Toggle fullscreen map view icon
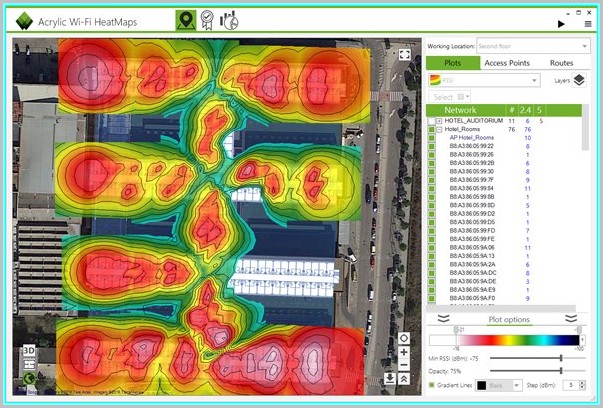Viewport: 603px width, 408px height. [x=404, y=55]
